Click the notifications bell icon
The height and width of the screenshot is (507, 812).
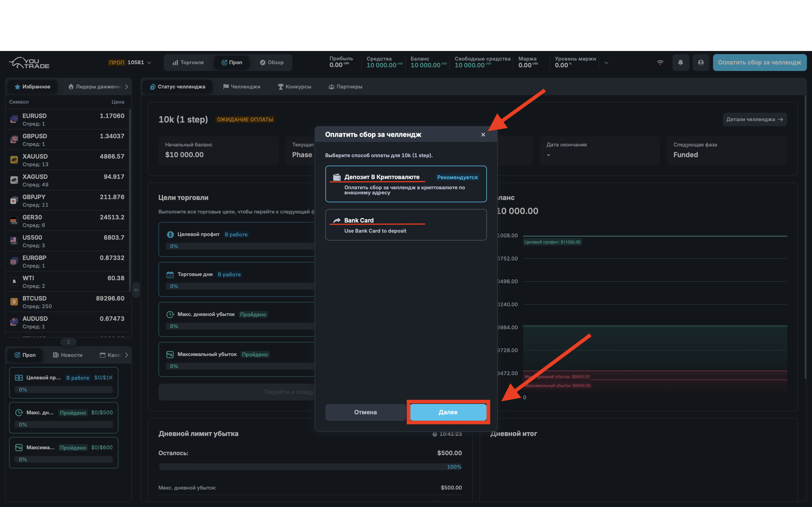(680, 62)
